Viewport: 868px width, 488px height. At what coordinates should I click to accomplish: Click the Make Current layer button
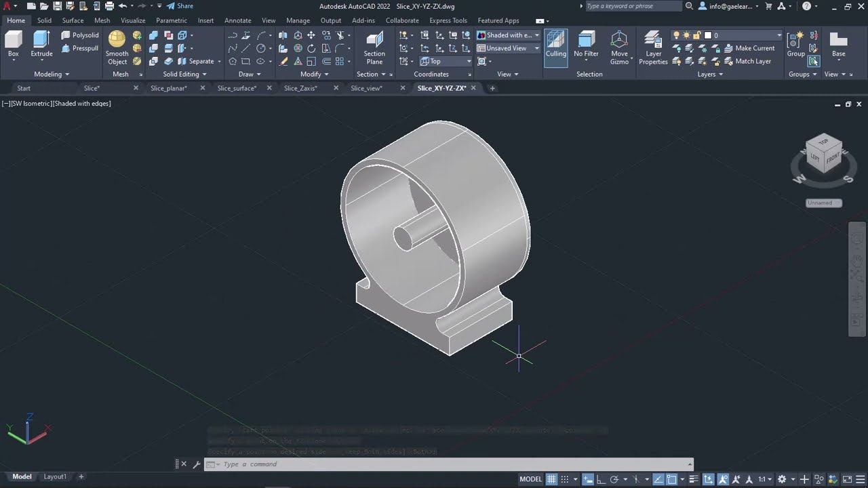tap(749, 48)
